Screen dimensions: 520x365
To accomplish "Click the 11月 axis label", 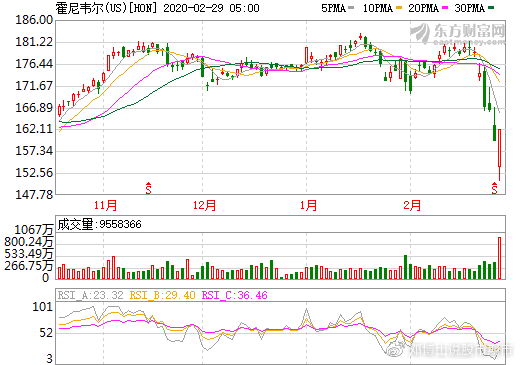I will (105, 205).
